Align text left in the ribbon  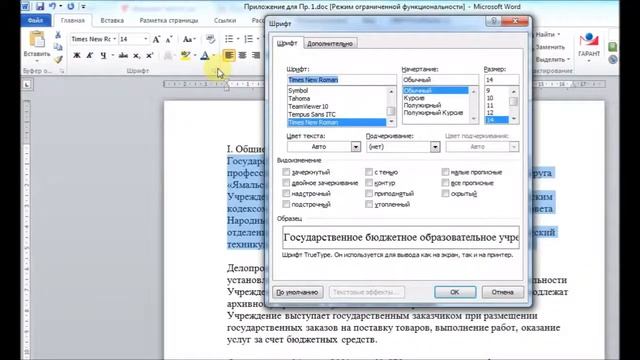(229, 55)
